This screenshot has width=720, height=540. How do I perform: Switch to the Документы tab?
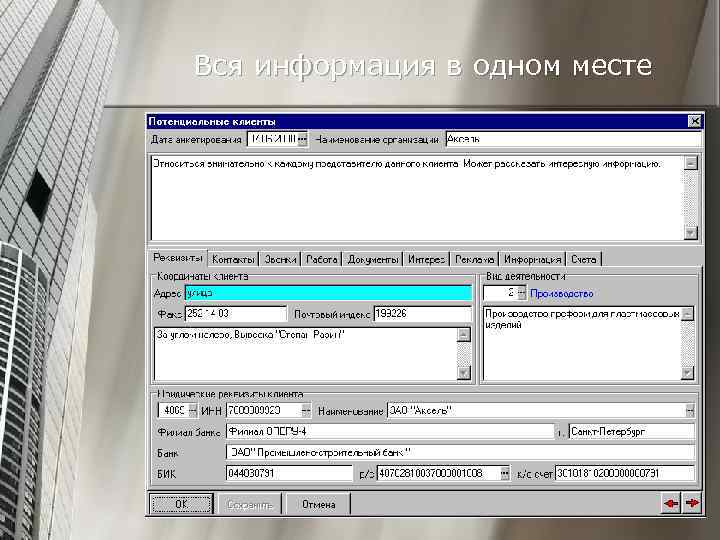(x=372, y=259)
